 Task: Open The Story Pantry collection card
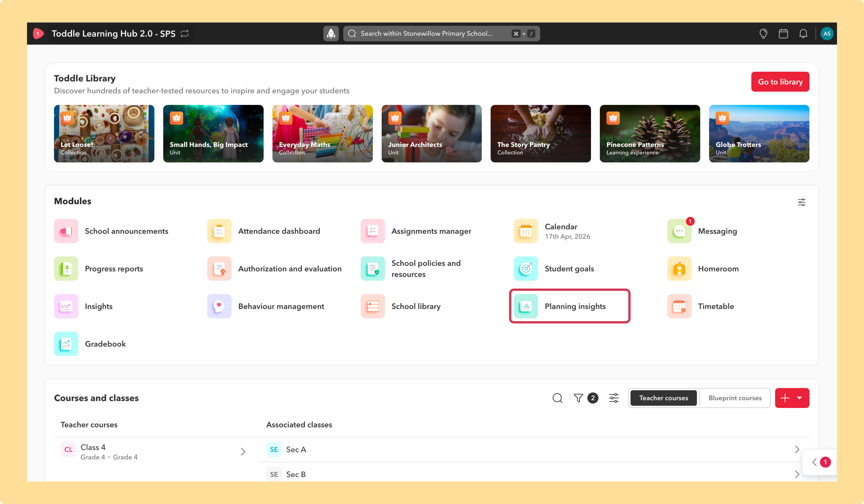coord(541,134)
